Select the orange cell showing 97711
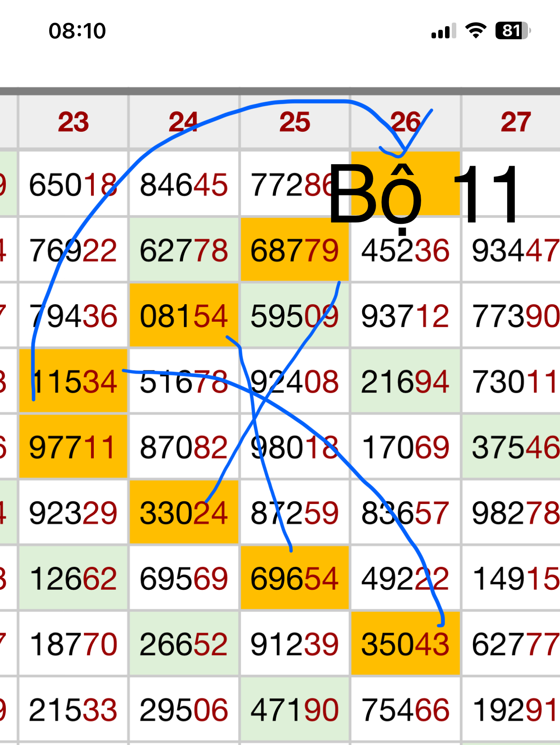The width and height of the screenshot is (560, 745). tap(73, 447)
